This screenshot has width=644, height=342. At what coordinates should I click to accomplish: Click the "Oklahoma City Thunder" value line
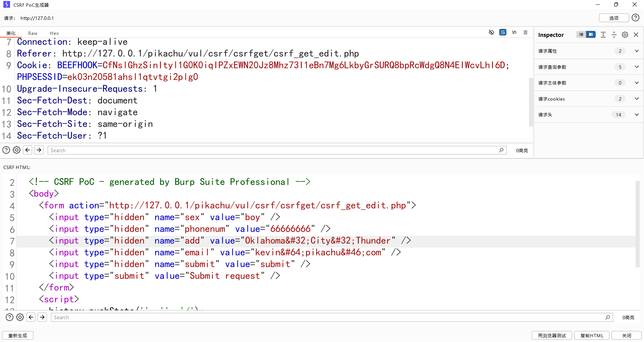coord(230,241)
